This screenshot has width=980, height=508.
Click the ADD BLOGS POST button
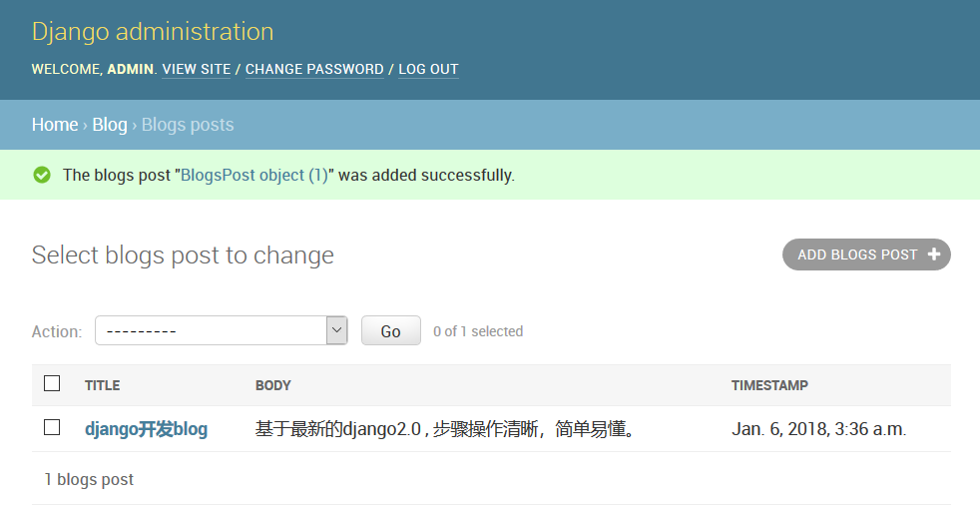pyautogui.click(x=865, y=254)
